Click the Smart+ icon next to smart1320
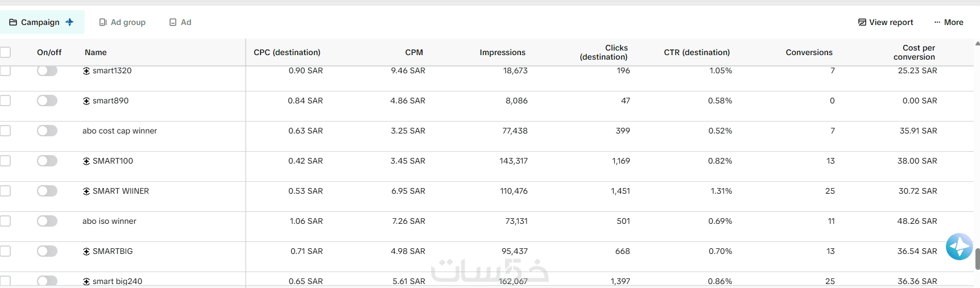980x288 pixels. coord(86,71)
